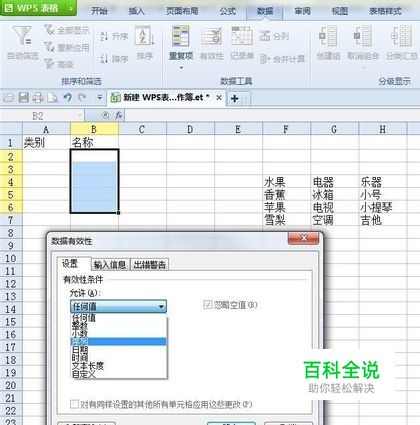Open the 输入信息 tab in the dialog

[x=110, y=265]
